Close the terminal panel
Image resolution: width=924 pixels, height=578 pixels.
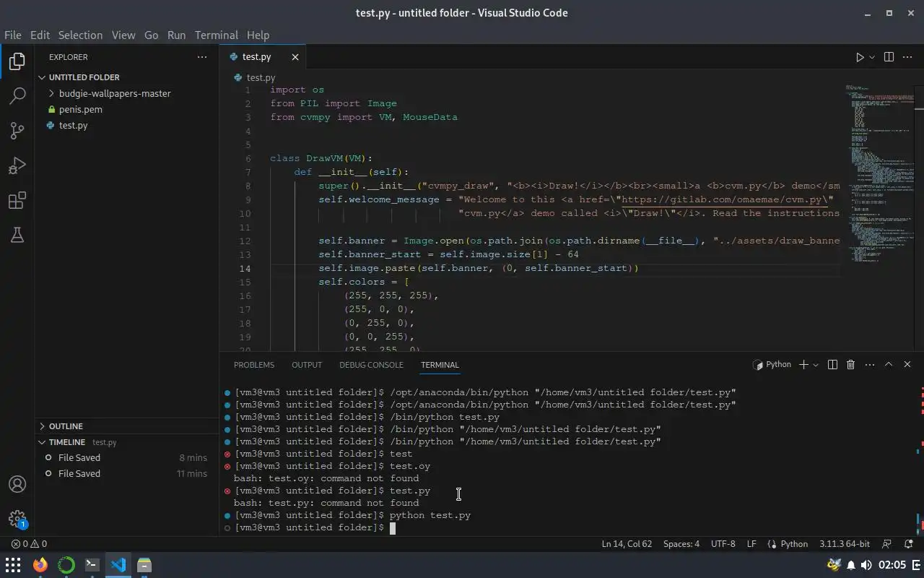(x=907, y=365)
